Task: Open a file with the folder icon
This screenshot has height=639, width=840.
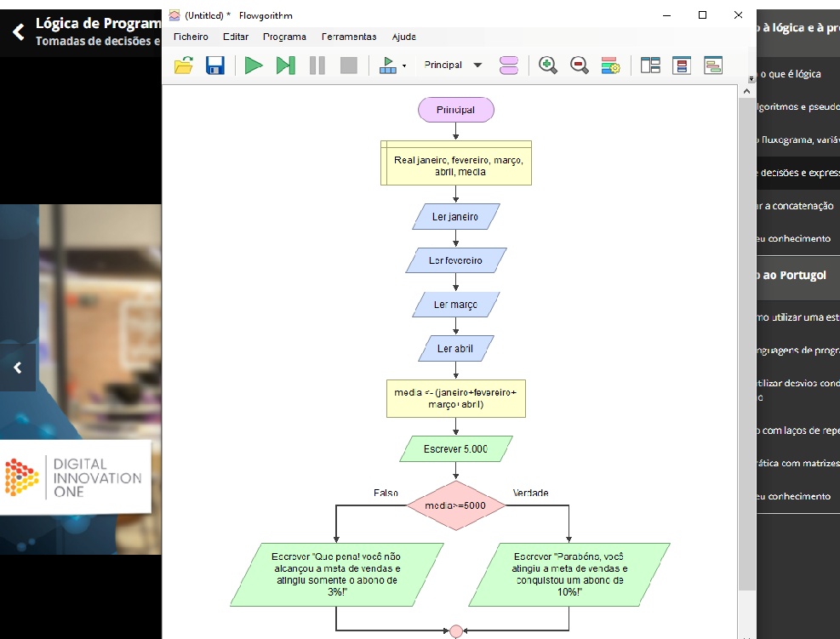Action: tap(184, 66)
